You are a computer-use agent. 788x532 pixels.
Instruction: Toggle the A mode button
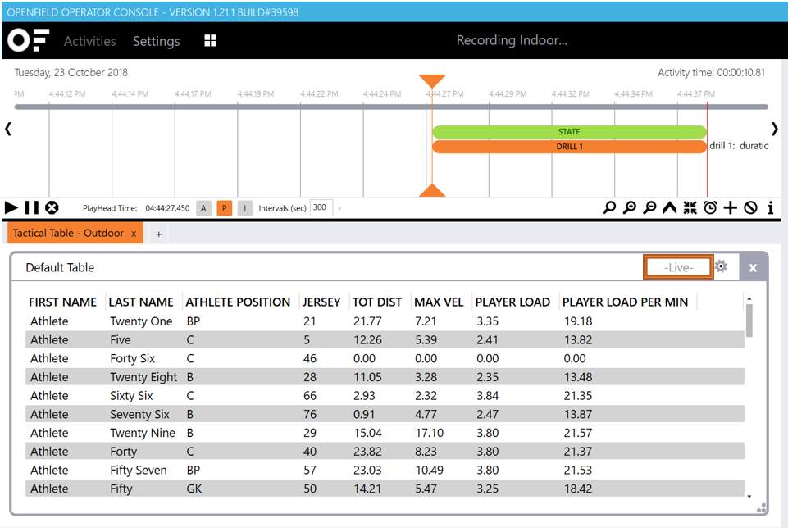(x=203, y=208)
